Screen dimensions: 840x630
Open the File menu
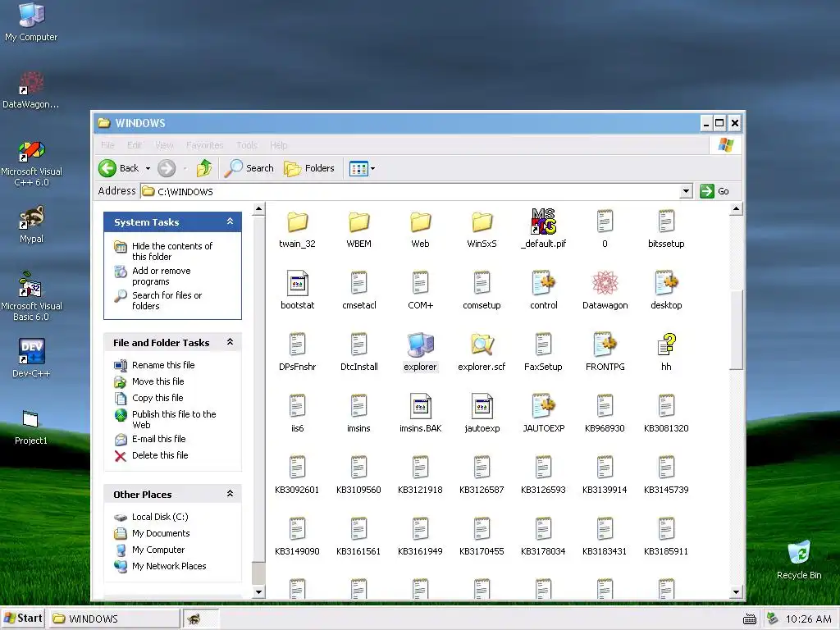tap(107, 145)
